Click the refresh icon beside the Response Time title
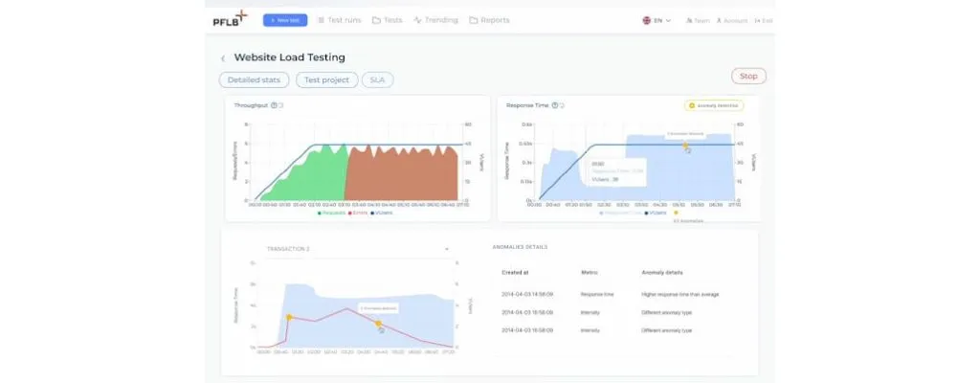980x383 pixels. click(x=563, y=105)
